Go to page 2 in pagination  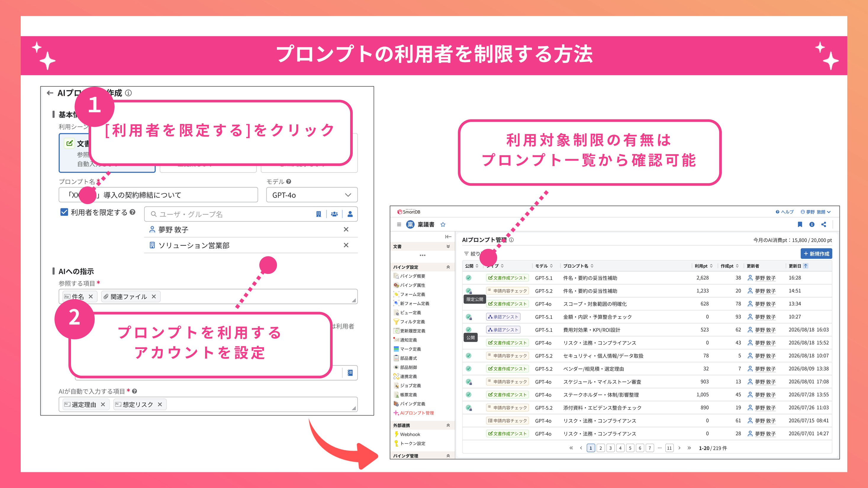[x=600, y=448]
